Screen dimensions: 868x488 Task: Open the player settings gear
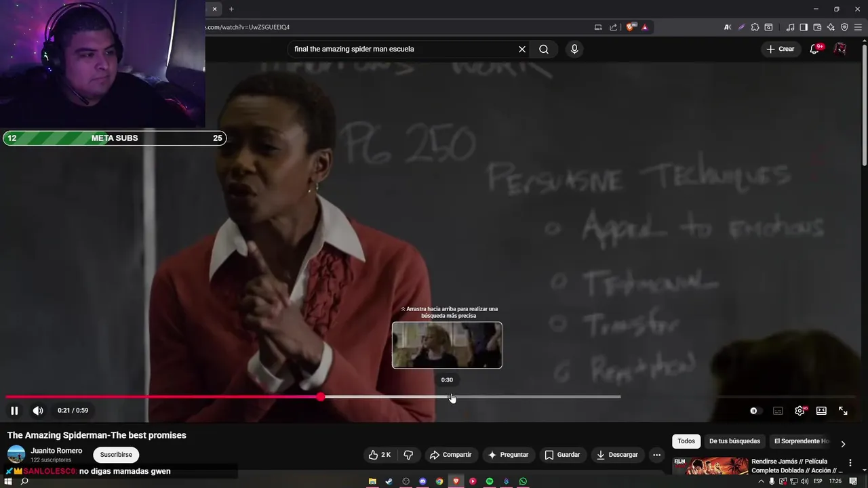(x=800, y=411)
